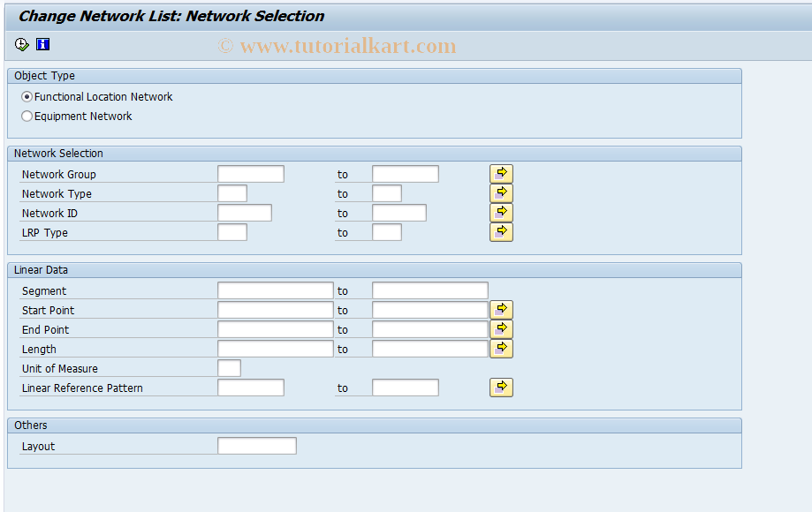Open multiple selection for Linear Reference Pattern

500,387
